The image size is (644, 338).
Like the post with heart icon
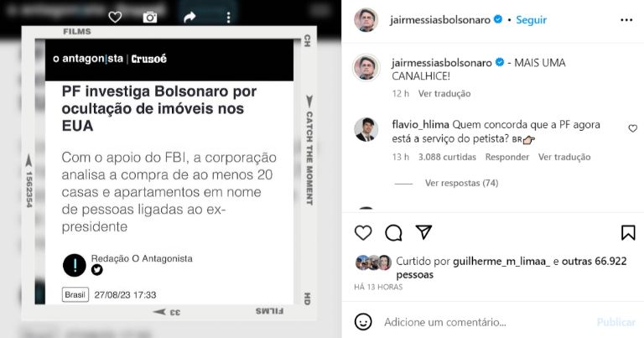pos(363,233)
